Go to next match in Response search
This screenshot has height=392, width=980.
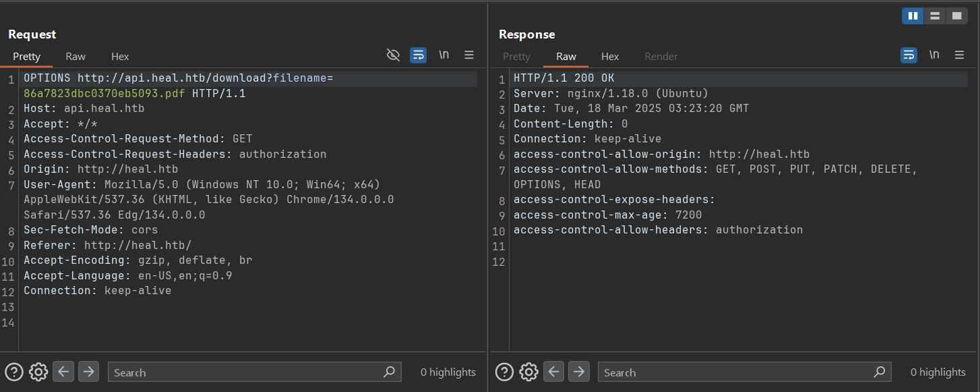click(578, 372)
